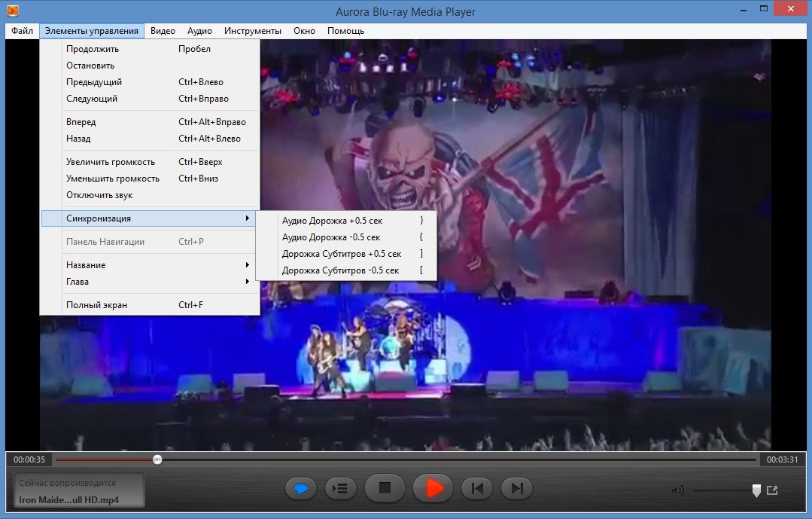Select Назад menu entry
The height and width of the screenshot is (519, 812).
click(x=150, y=139)
